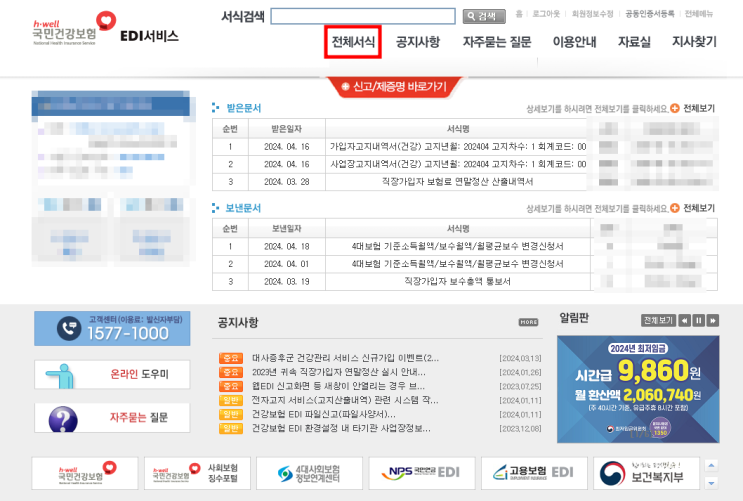Click the 받은문서 section heading

pos(244,108)
